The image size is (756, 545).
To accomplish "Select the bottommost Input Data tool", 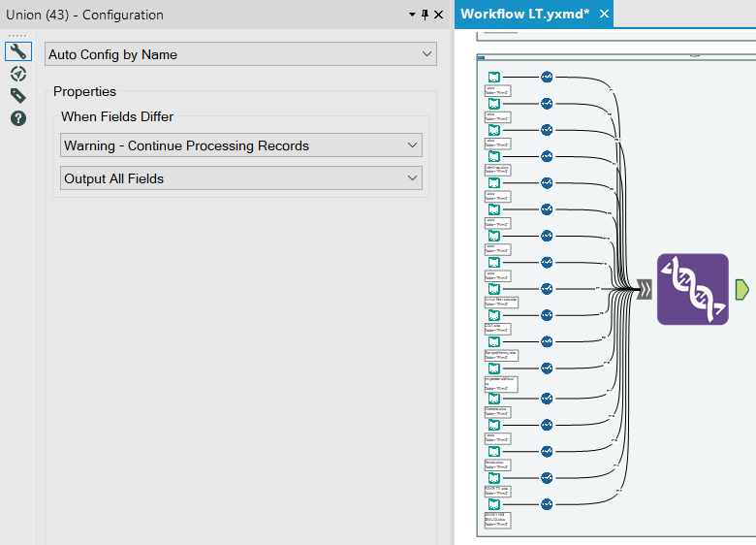I will pyautogui.click(x=493, y=503).
